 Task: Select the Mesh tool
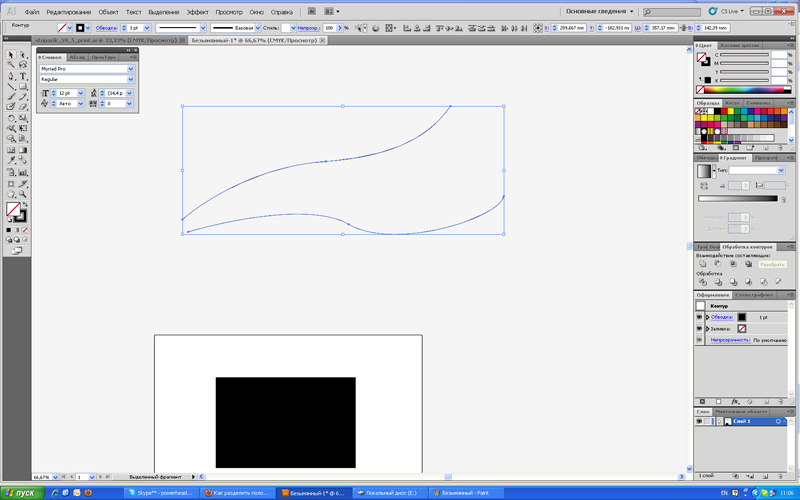pos(11,151)
